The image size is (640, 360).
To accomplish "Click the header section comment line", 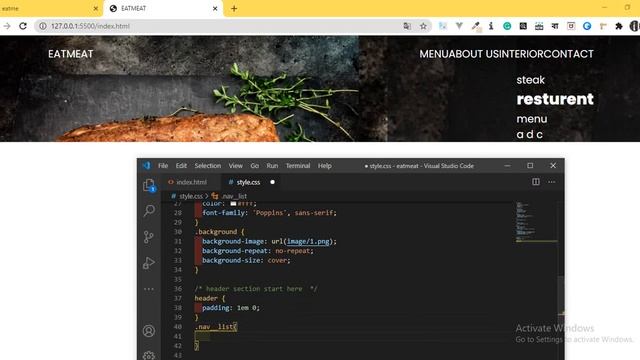I will (256, 289).
